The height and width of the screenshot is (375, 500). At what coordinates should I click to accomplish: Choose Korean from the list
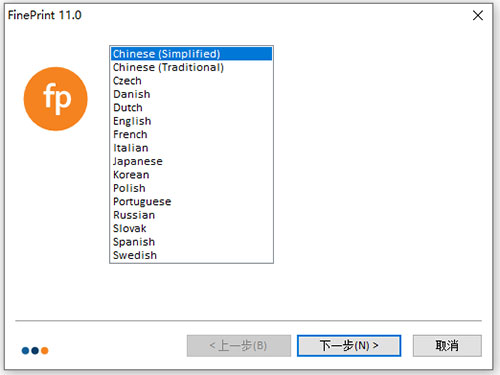[x=192, y=175]
